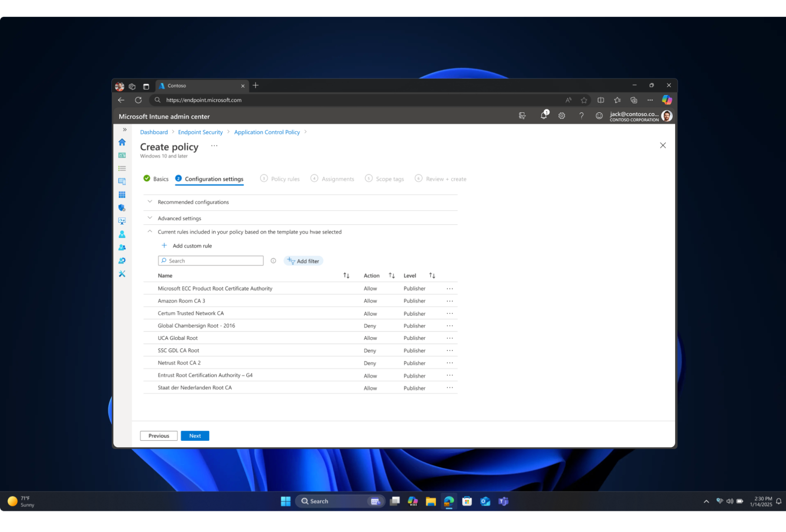786x532 pixels.
Task: Open the notifications bell icon
Action: (544, 115)
